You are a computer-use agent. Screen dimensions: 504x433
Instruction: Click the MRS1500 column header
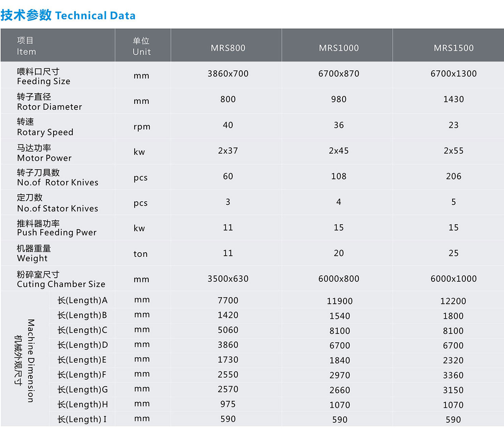point(453,48)
